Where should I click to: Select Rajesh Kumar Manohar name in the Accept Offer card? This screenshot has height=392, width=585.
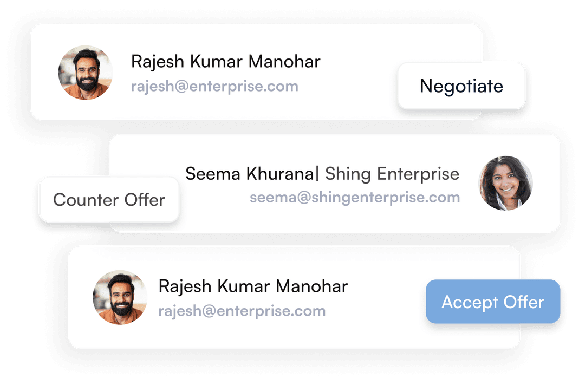[252, 286]
